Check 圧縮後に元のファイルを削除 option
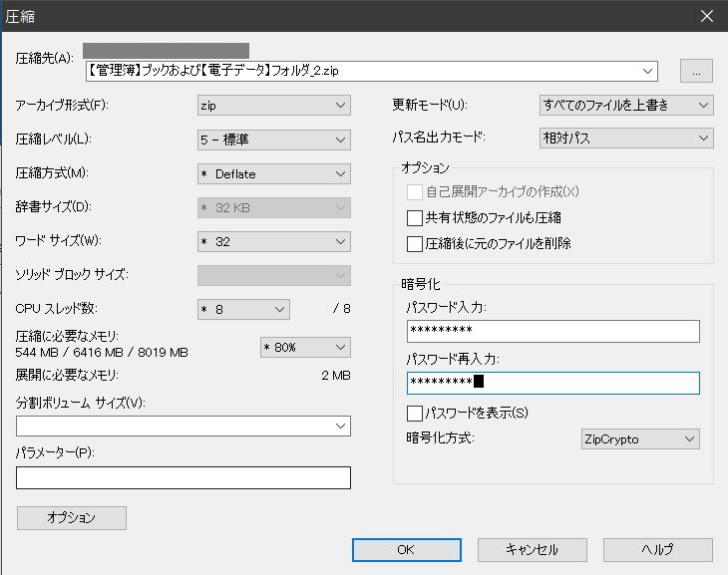Image resolution: width=728 pixels, height=575 pixels. coord(415,244)
